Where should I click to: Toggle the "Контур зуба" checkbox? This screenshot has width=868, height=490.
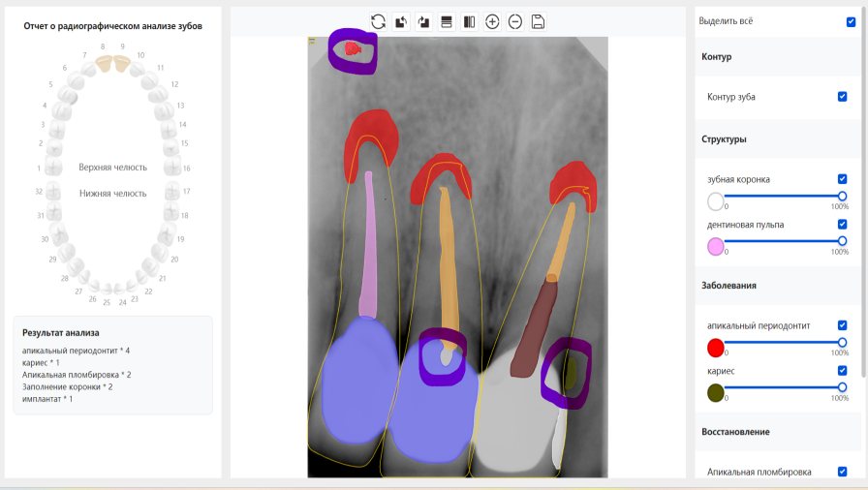tap(842, 97)
